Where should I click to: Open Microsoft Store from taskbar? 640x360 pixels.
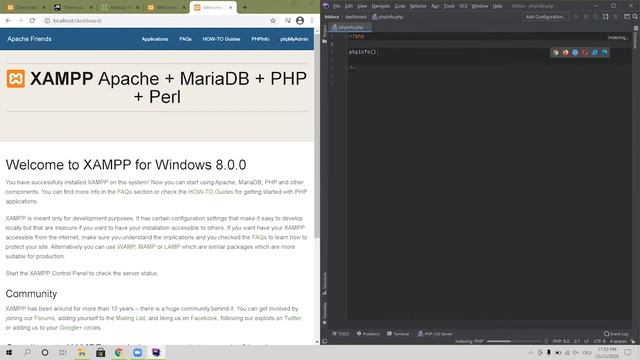click(100, 352)
